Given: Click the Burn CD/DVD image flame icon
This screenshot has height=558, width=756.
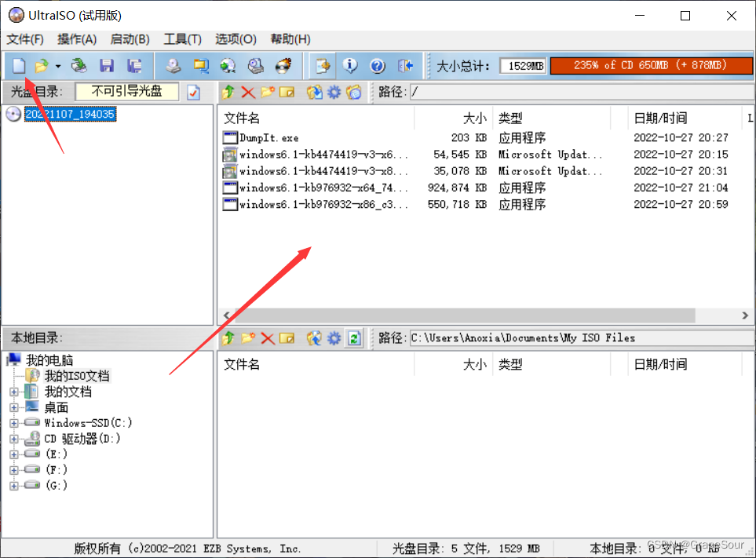Looking at the screenshot, I should (x=283, y=66).
